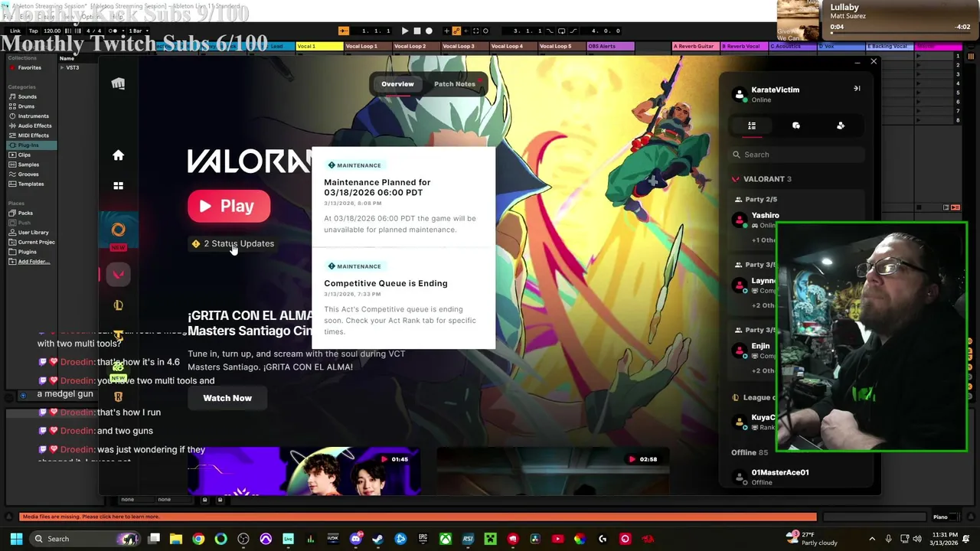
Task: Select Instruments category in Ableton's browser
Action: pyautogui.click(x=33, y=116)
